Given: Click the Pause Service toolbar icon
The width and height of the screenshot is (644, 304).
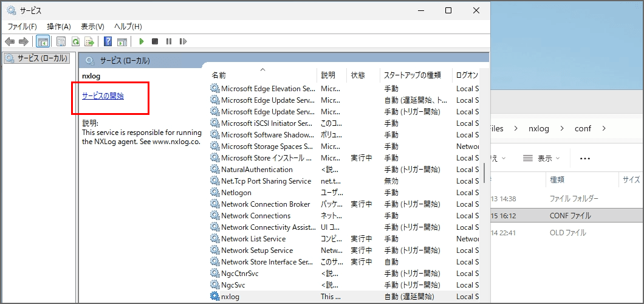Looking at the screenshot, I should click(168, 41).
